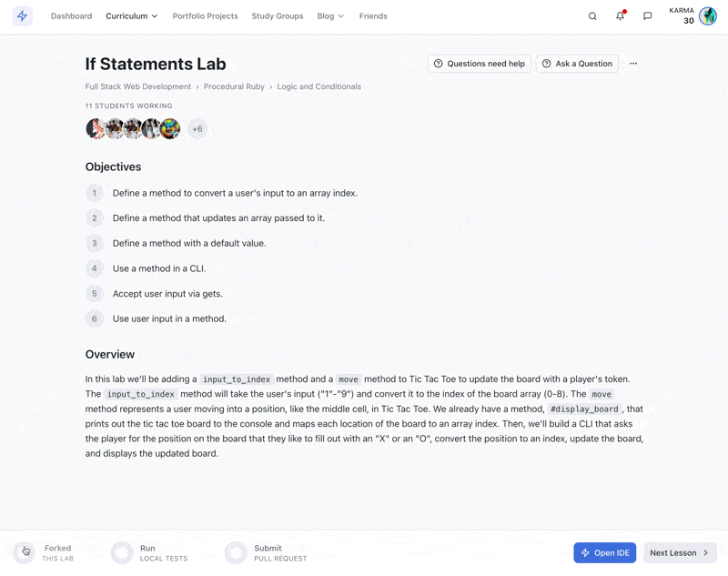Open the chat messages icon
The image size is (728, 576).
coord(647,15)
